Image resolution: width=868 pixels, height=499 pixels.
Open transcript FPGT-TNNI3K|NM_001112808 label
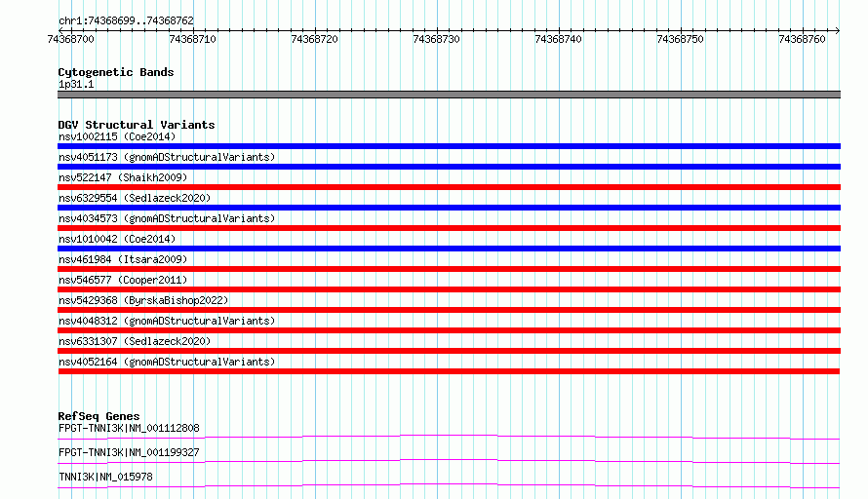tap(129, 428)
